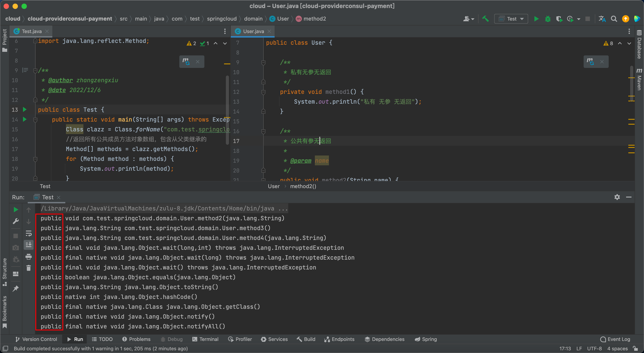Screen dimensions: 644x353
Task: Click the Up stack trace arrow
Action: click(28, 210)
